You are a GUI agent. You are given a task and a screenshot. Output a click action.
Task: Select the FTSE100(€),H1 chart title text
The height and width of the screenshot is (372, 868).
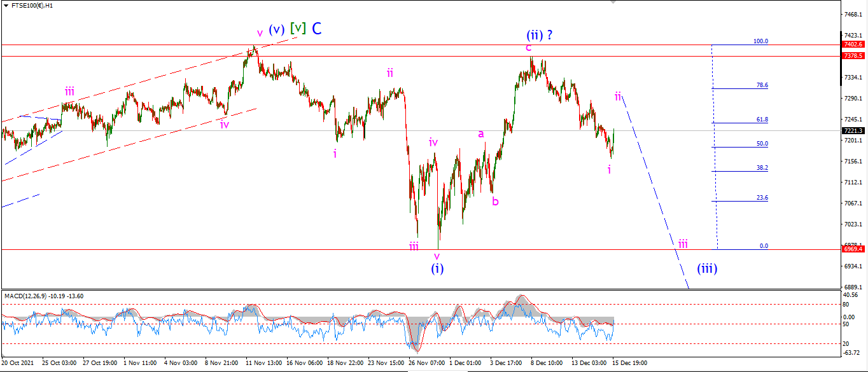click(31, 5)
